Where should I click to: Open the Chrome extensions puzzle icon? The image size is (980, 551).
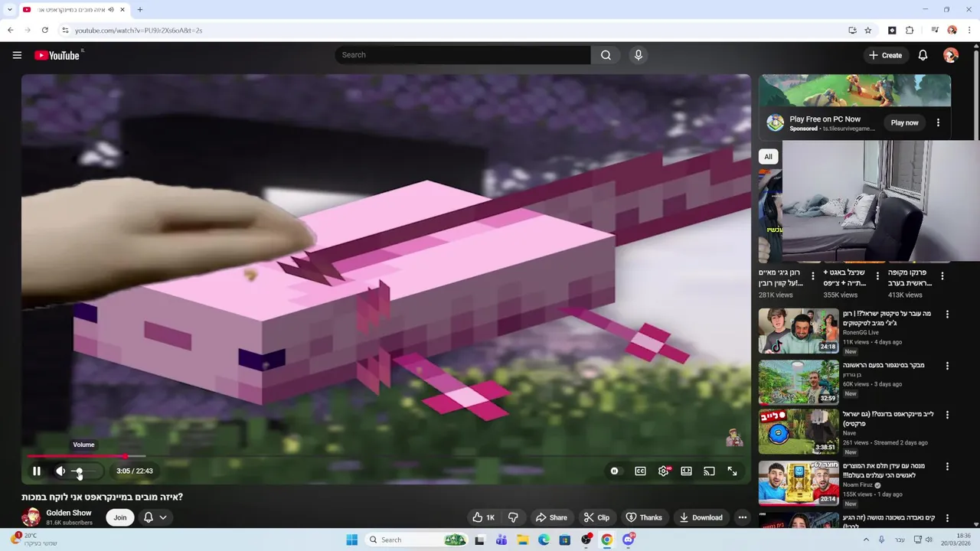tap(910, 30)
